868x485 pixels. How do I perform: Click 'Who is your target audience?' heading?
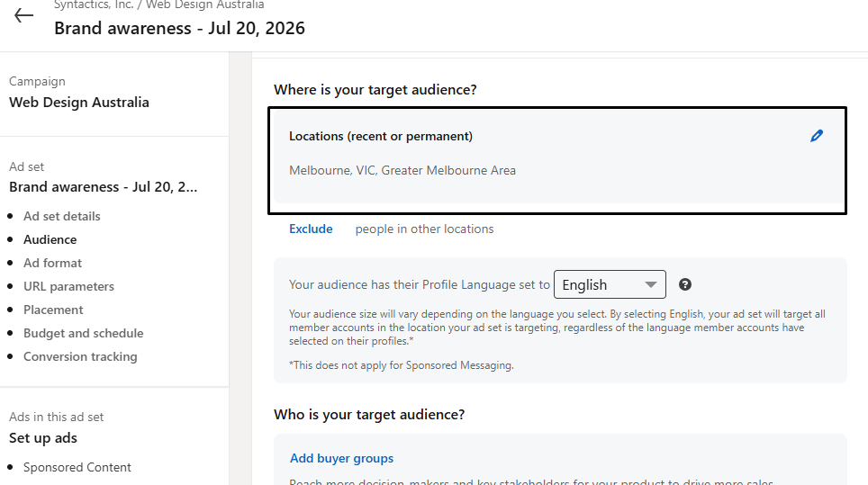click(369, 415)
